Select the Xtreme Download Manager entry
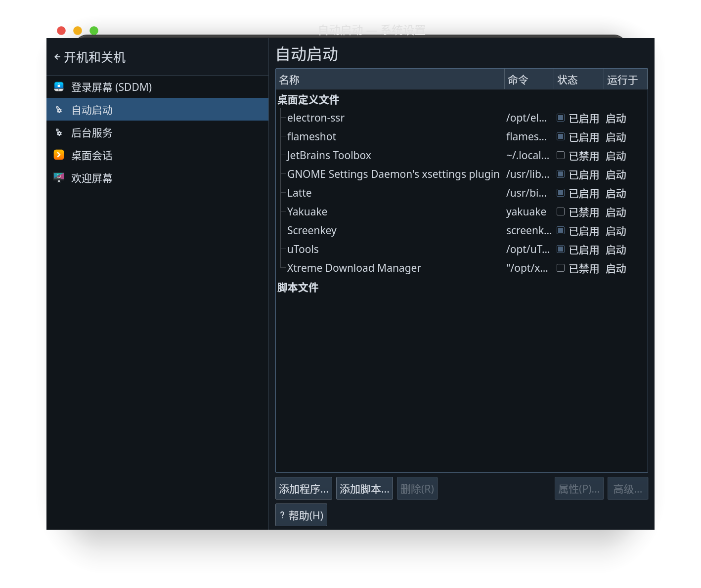 click(354, 268)
